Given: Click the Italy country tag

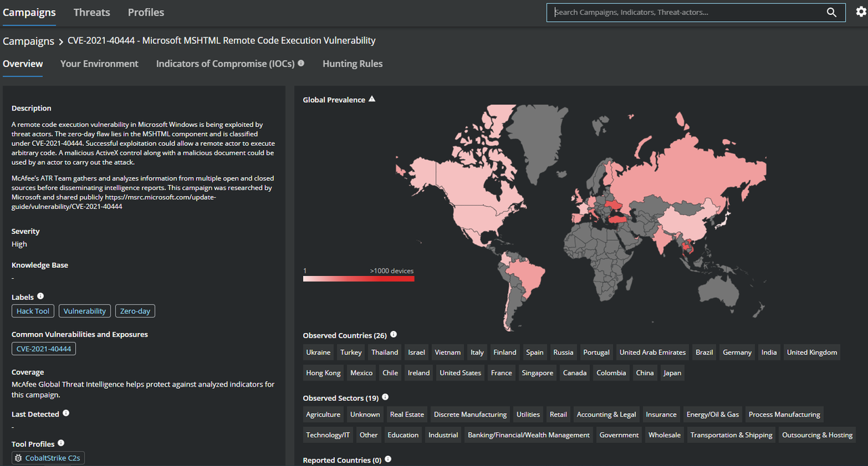Looking at the screenshot, I should click(477, 353).
